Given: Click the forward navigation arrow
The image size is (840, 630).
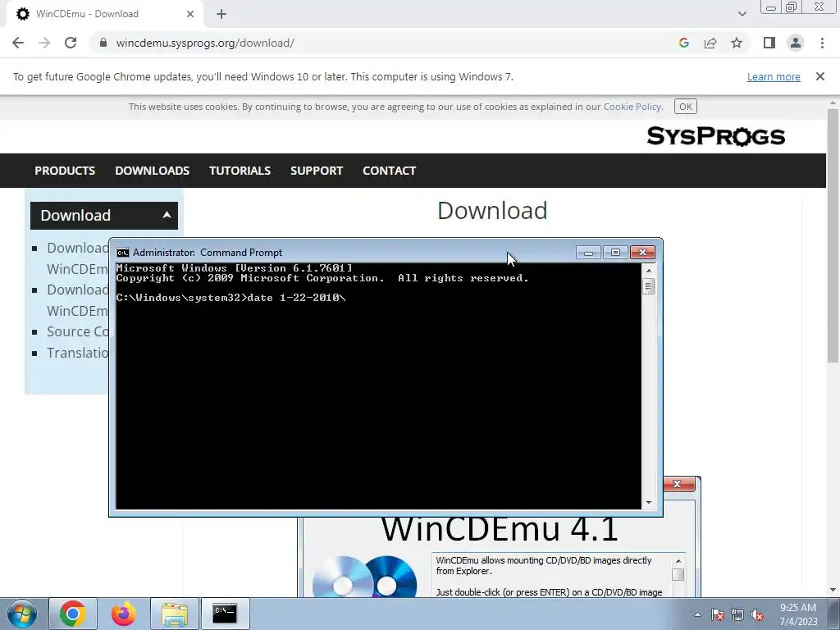Looking at the screenshot, I should (44, 43).
